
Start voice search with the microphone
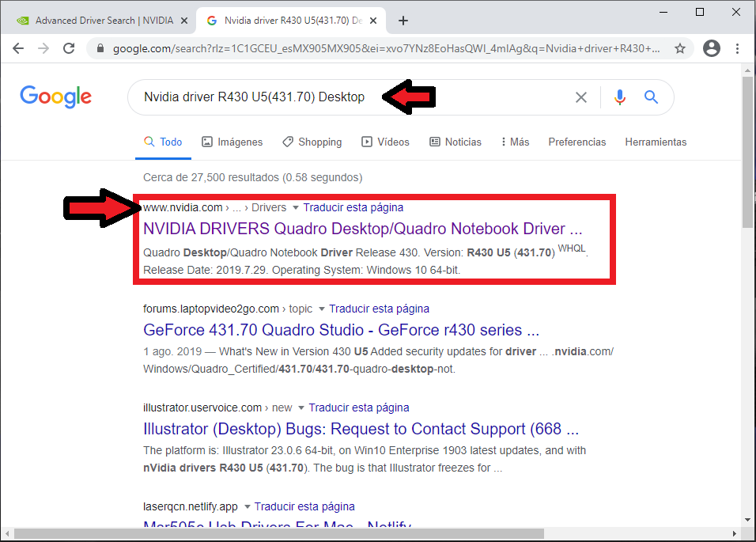[620, 97]
